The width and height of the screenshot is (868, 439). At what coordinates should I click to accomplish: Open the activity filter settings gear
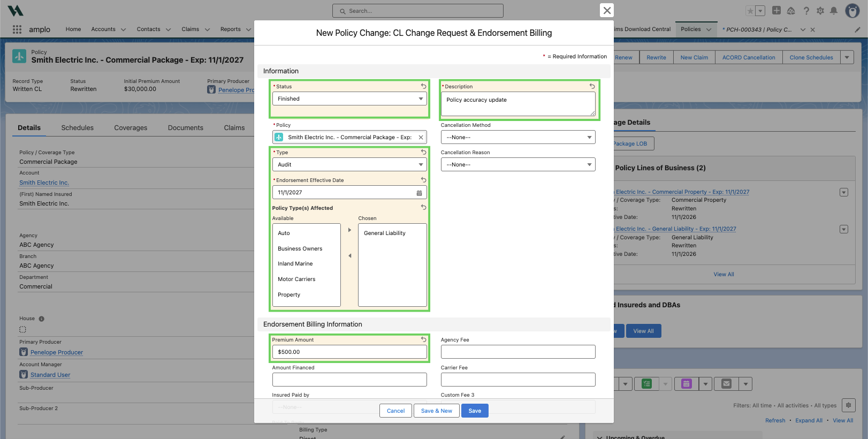coord(849,405)
